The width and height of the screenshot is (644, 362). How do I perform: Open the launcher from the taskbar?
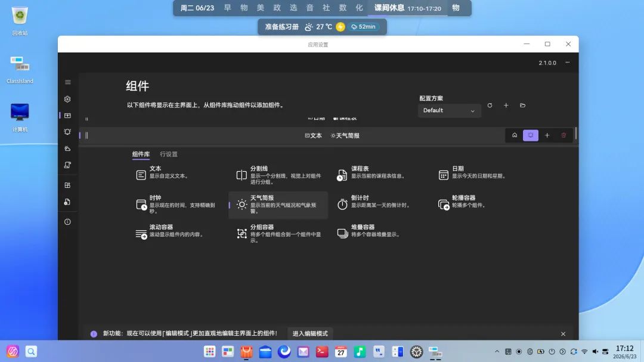[x=13, y=352]
